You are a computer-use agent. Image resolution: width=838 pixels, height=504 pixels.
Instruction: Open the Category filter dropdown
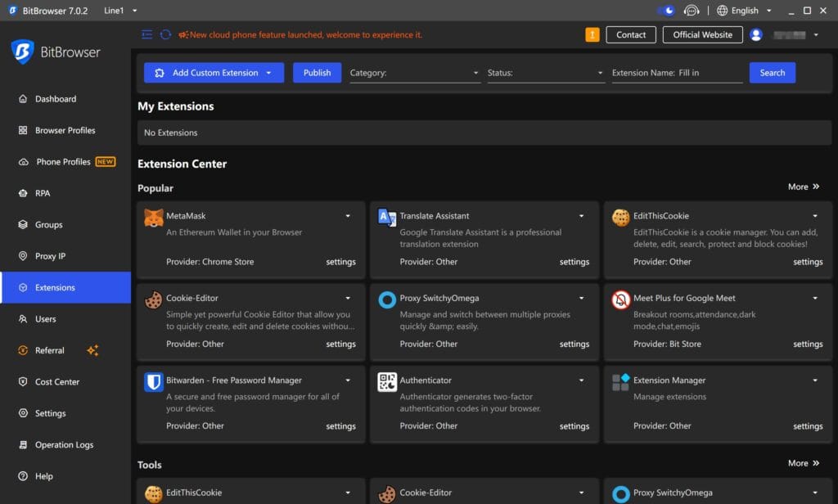point(414,73)
